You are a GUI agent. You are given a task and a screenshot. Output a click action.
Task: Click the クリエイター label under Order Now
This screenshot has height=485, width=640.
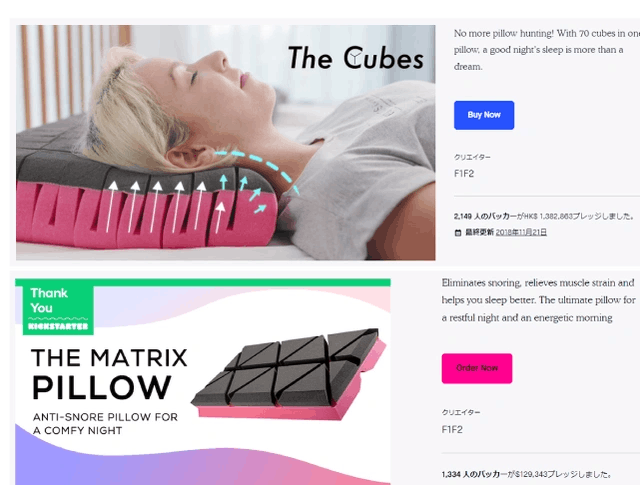[461, 412]
